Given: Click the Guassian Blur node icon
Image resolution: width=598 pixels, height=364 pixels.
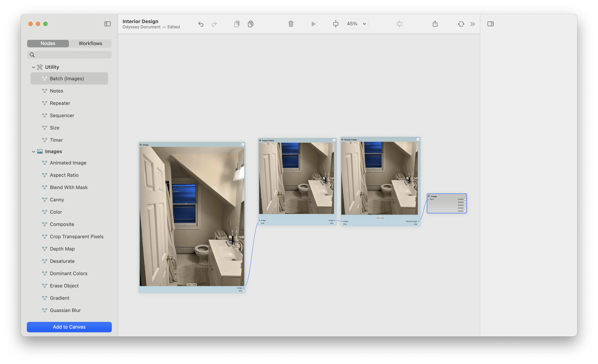Looking at the screenshot, I should [x=43, y=310].
